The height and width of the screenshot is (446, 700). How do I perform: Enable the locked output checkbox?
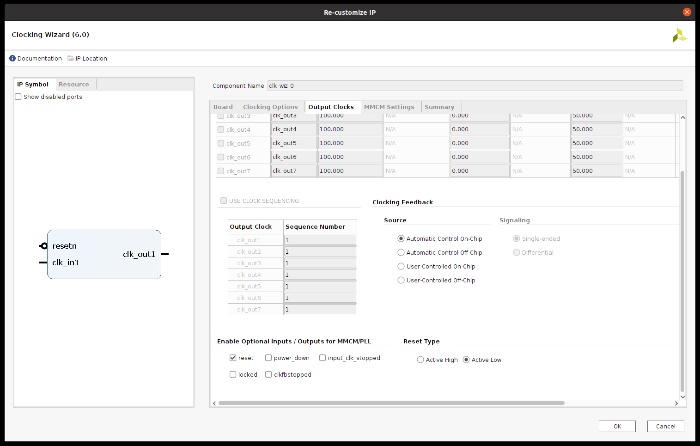click(233, 375)
